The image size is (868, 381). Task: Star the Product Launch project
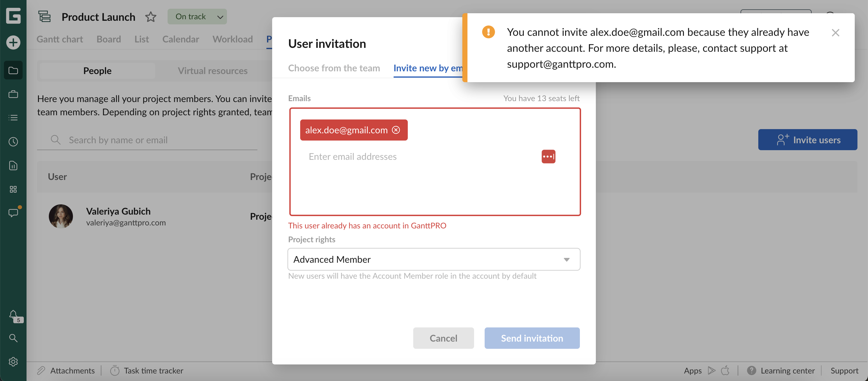[151, 17]
